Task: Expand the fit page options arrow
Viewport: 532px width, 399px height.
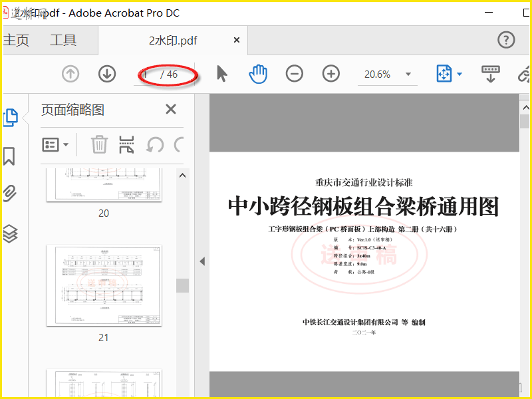Action: [x=460, y=74]
